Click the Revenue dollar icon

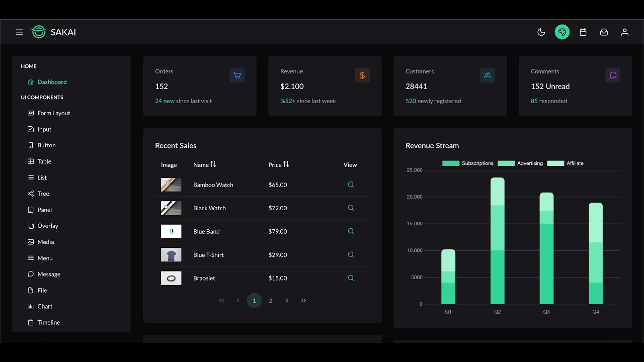362,75
